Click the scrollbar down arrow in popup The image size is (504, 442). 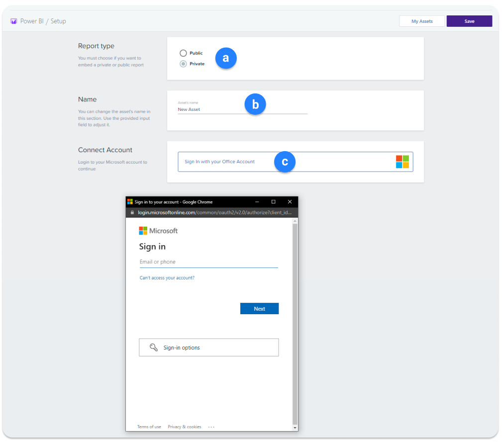[295, 428]
